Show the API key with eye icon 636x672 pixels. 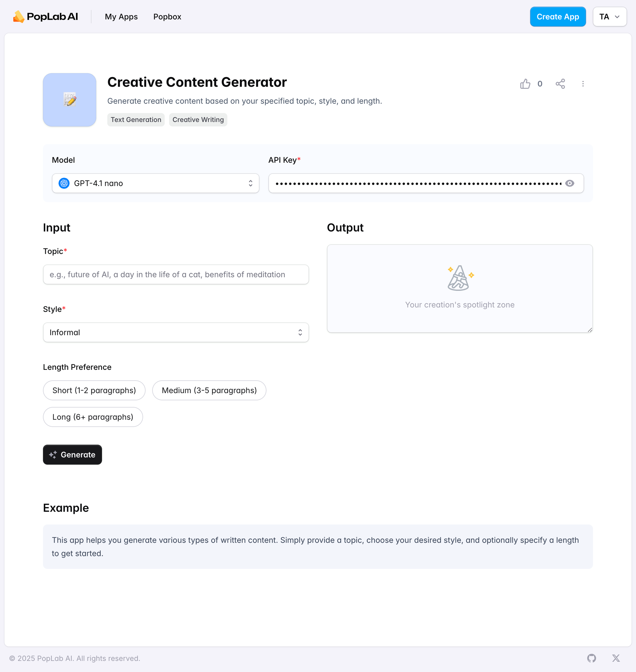[569, 184]
